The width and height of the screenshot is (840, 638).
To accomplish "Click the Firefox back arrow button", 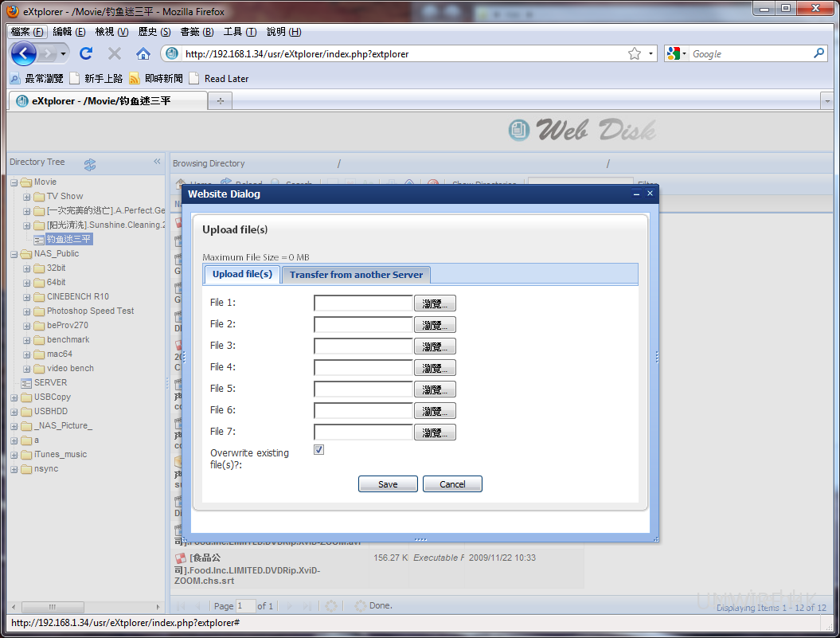I will (x=24, y=53).
